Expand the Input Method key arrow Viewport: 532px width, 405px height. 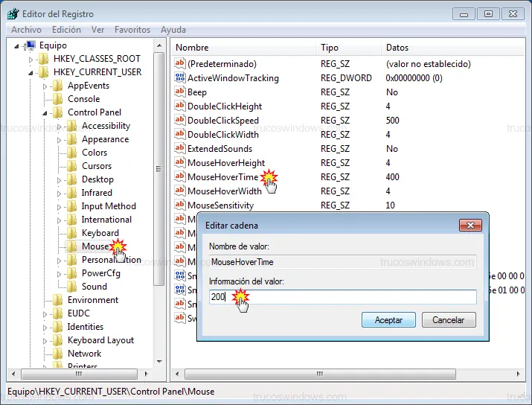[60, 206]
